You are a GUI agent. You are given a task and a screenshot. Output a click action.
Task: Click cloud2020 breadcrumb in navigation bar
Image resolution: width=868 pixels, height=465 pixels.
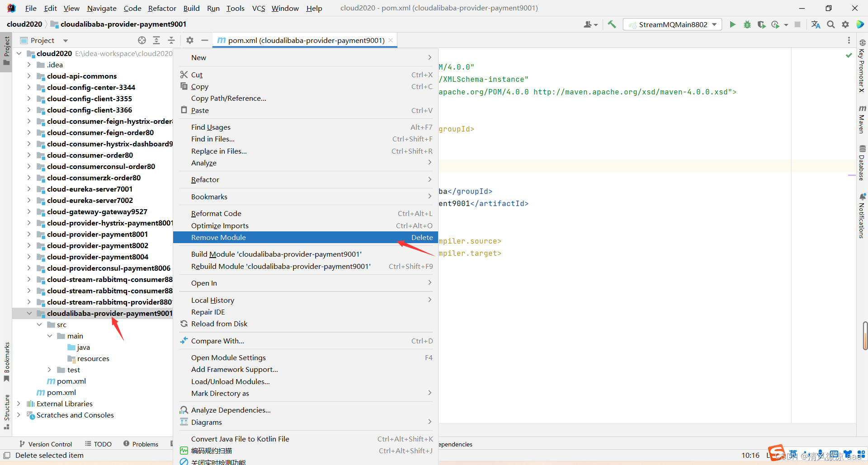pyautogui.click(x=24, y=24)
